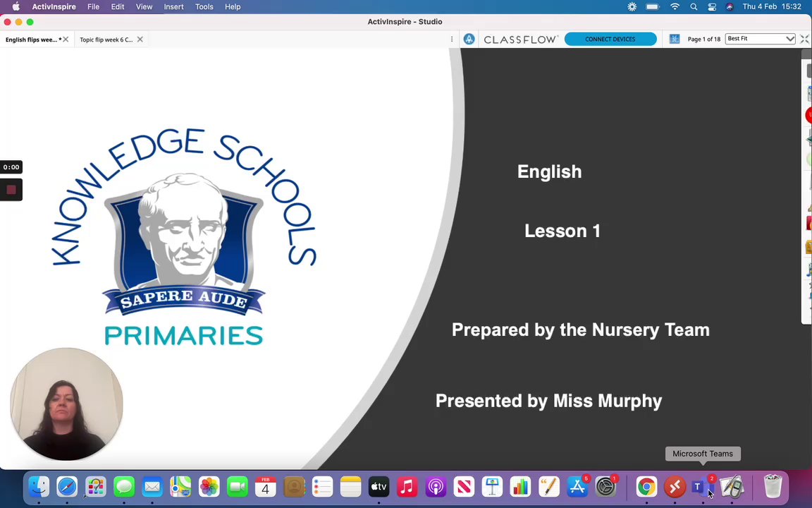Open Mail from the dock
The image size is (812, 508).
152,487
